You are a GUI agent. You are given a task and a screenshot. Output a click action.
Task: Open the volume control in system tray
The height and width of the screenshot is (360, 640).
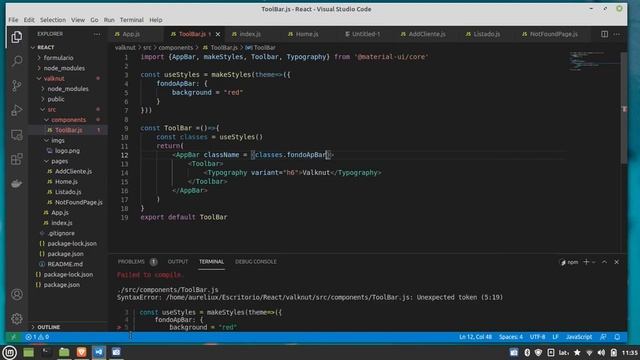[601, 352]
